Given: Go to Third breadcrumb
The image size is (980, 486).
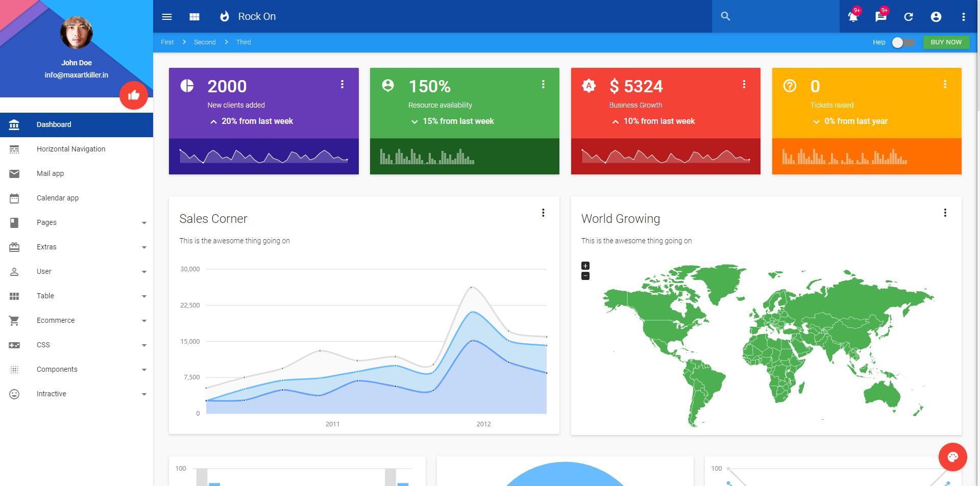Looking at the screenshot, I should click(243, 42).
